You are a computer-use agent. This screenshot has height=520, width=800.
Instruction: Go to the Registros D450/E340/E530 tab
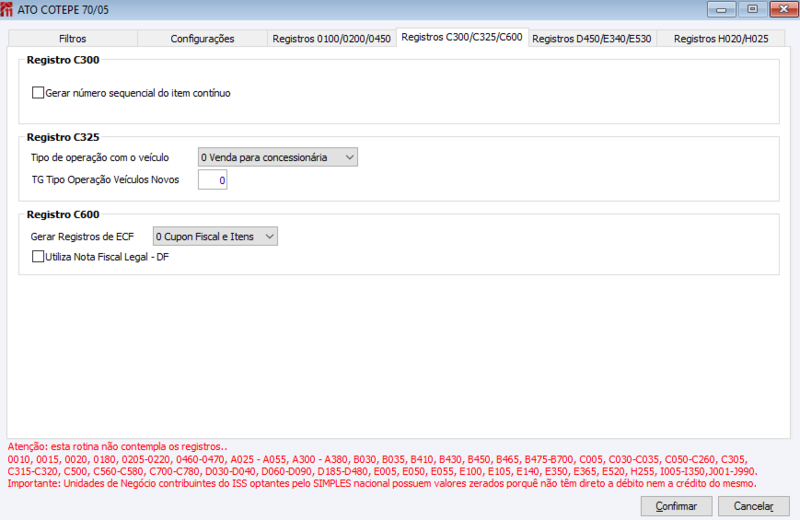coord(592,39)
